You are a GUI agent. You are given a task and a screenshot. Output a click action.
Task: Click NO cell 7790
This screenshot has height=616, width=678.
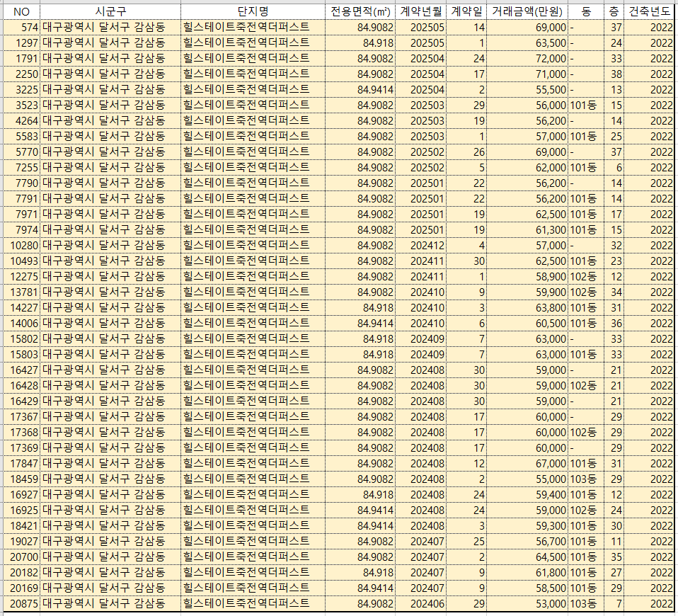coord(22,183)
